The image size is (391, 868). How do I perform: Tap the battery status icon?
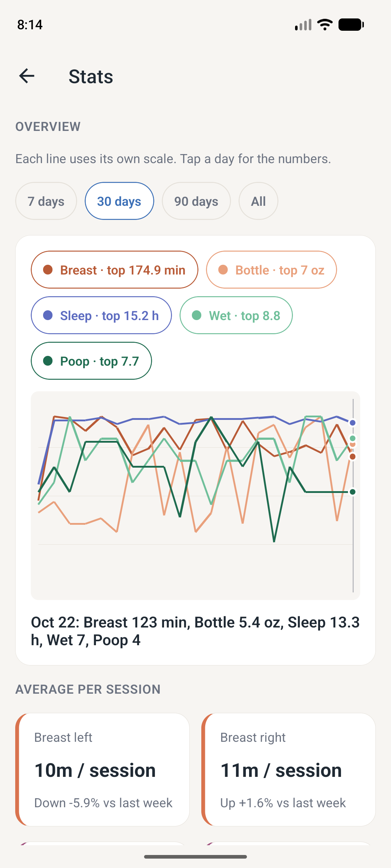tap(351, 25)
